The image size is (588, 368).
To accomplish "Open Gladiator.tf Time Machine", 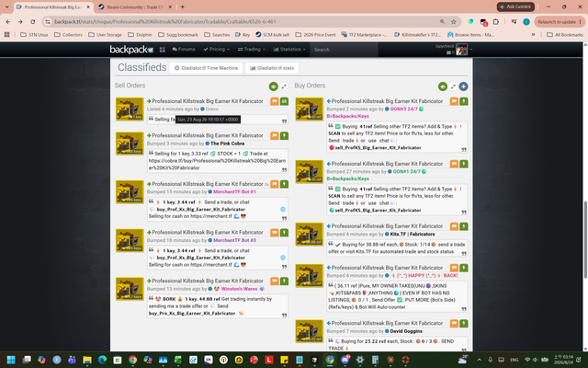I will point(206,68).
